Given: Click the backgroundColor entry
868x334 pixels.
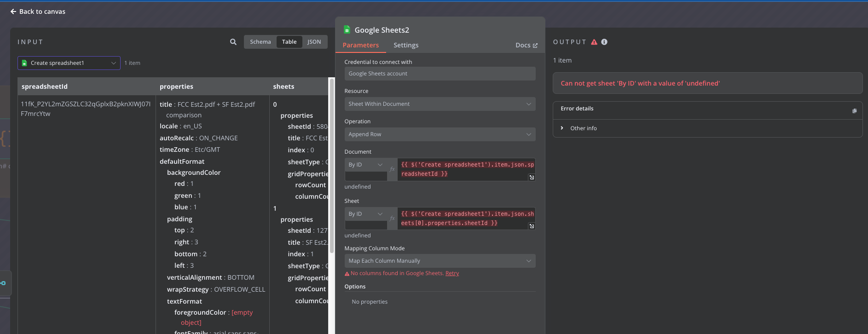Looking at the screenshot, I should point(194,173).
